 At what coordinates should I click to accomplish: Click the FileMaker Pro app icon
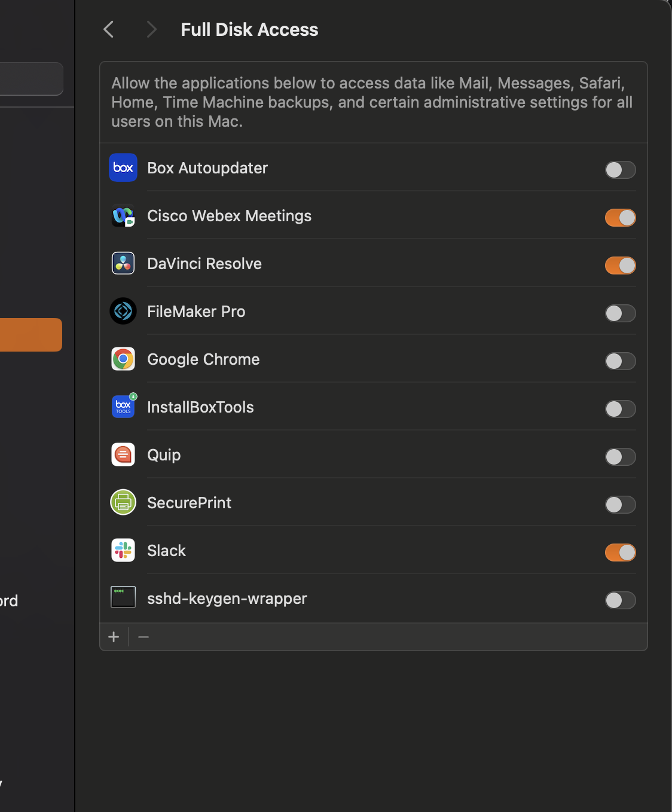point(123,312)
